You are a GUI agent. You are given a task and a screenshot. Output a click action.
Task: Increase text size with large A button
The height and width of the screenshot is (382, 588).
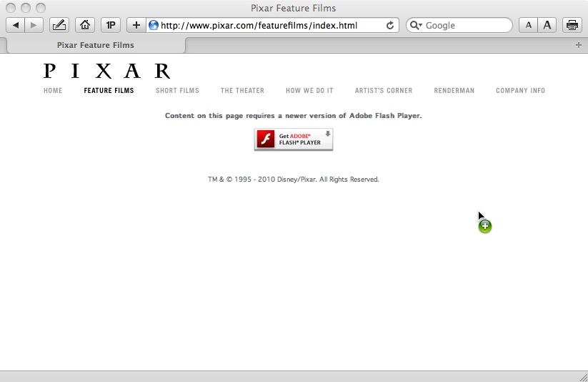pos(547,25)
